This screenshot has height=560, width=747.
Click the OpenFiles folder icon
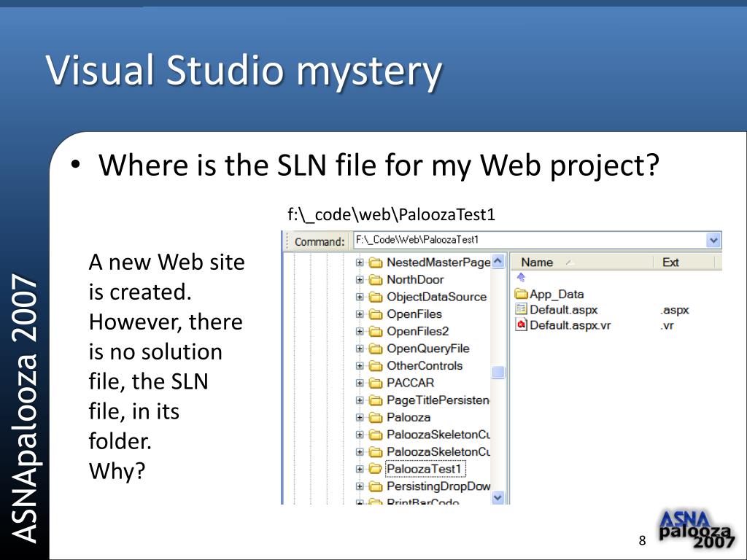tap(376, 314)
